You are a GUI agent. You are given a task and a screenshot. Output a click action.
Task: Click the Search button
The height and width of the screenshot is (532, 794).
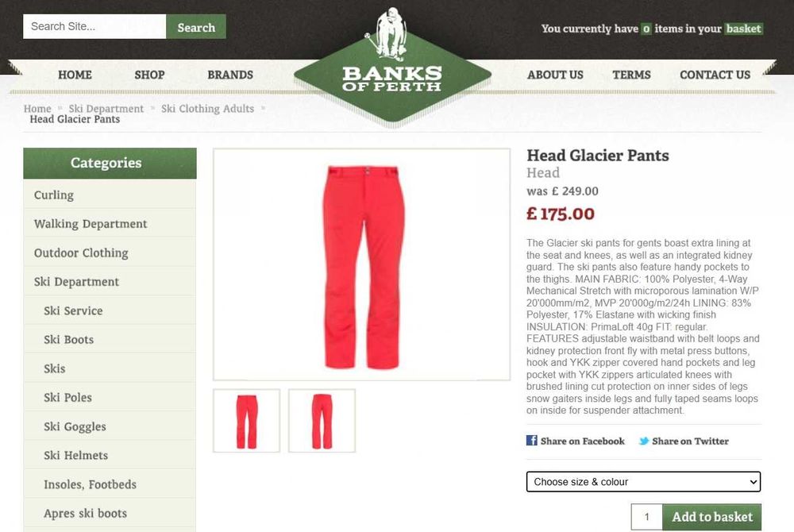pos(196,27)
